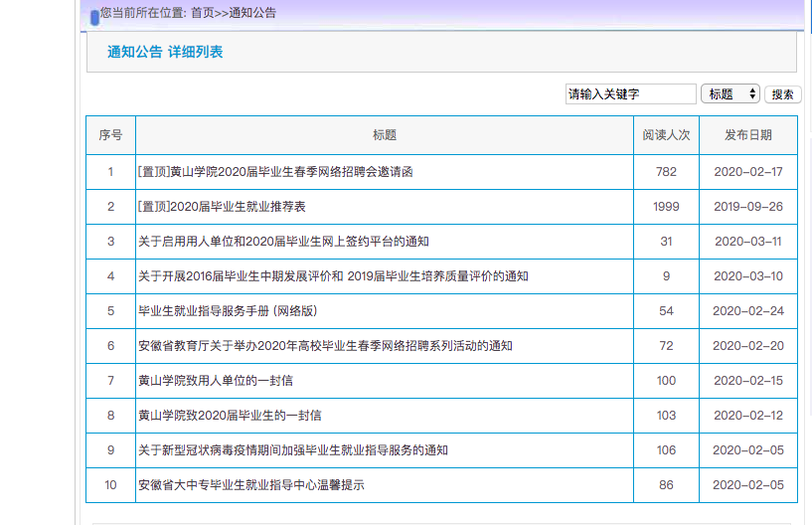
Task: Open the 标题 search-type dropdown
Action: (x=731, y=93)
